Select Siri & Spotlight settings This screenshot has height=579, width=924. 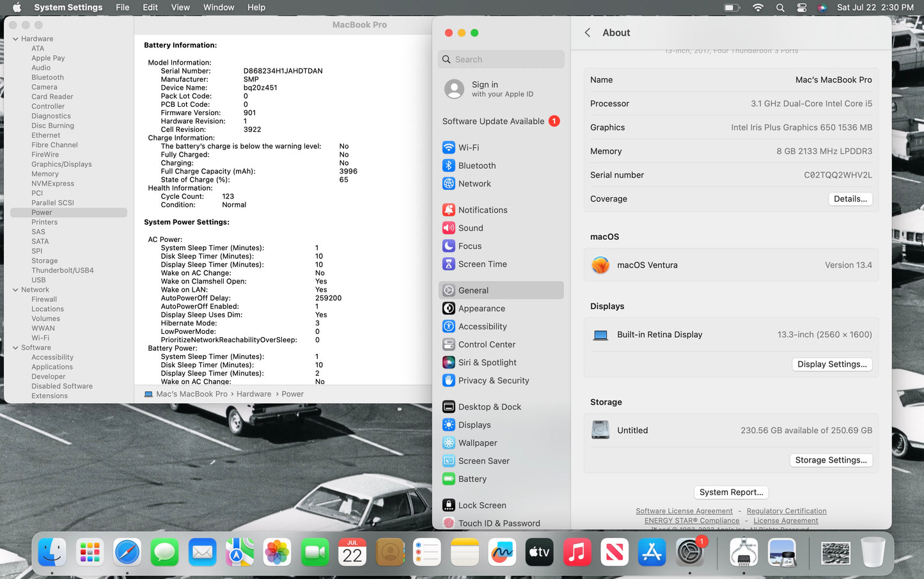(x=487, y=362)
